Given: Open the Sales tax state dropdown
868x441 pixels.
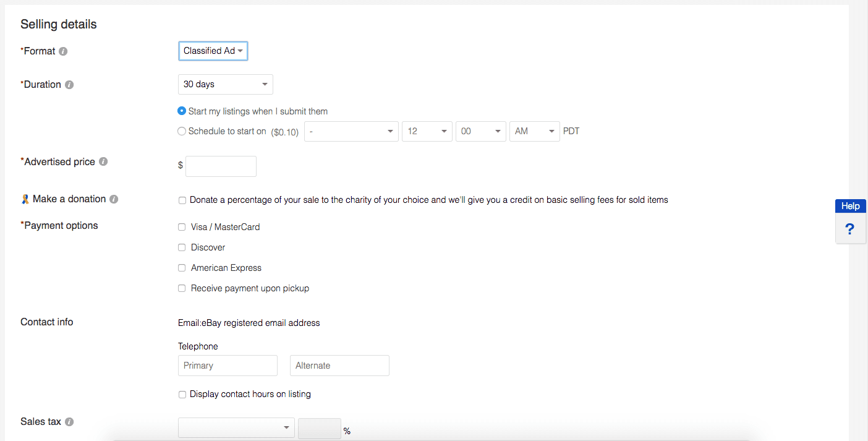Looking at the screenshot, I should pos(236,427).
